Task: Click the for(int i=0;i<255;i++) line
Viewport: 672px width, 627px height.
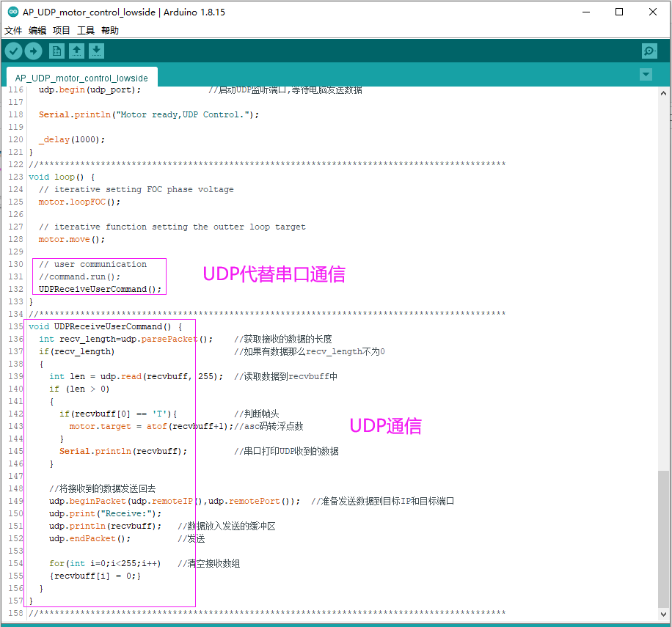Action: point(105,563)
